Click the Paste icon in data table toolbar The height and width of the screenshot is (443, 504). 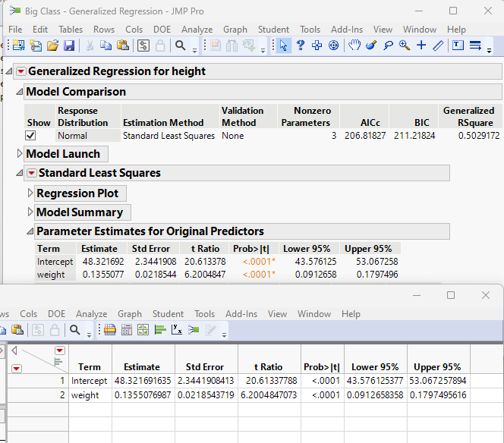click(x=17, y=330)
